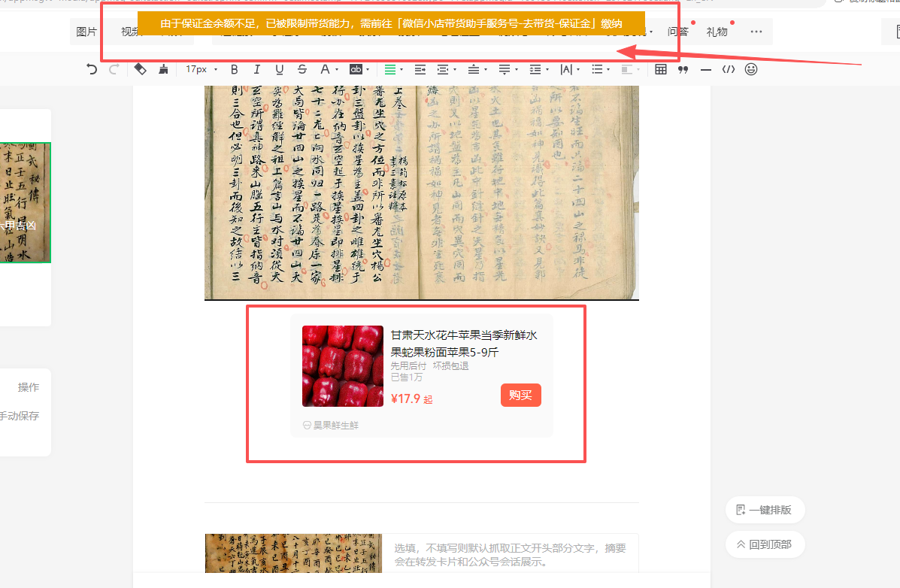
Task: Click the 甘肃天水花牛苹果 product title
Action: point(464,344)
